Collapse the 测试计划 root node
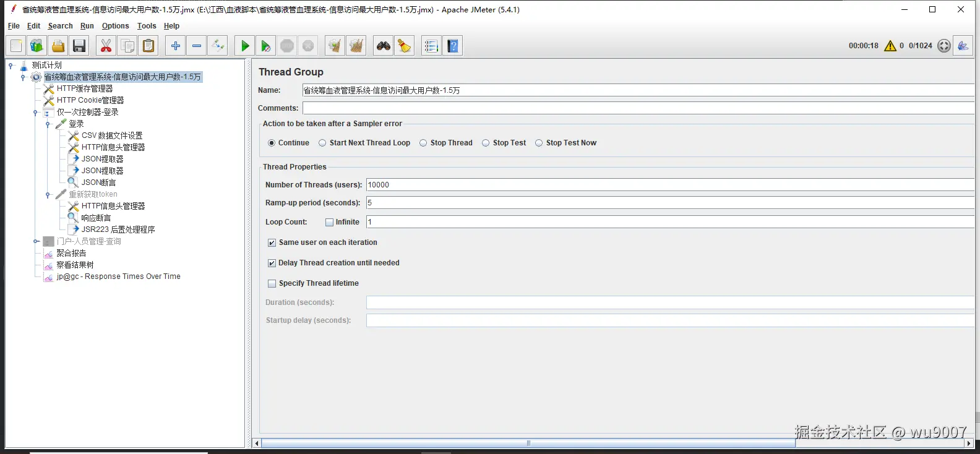This screenshot has width=980, height=454. click(11, 65)
